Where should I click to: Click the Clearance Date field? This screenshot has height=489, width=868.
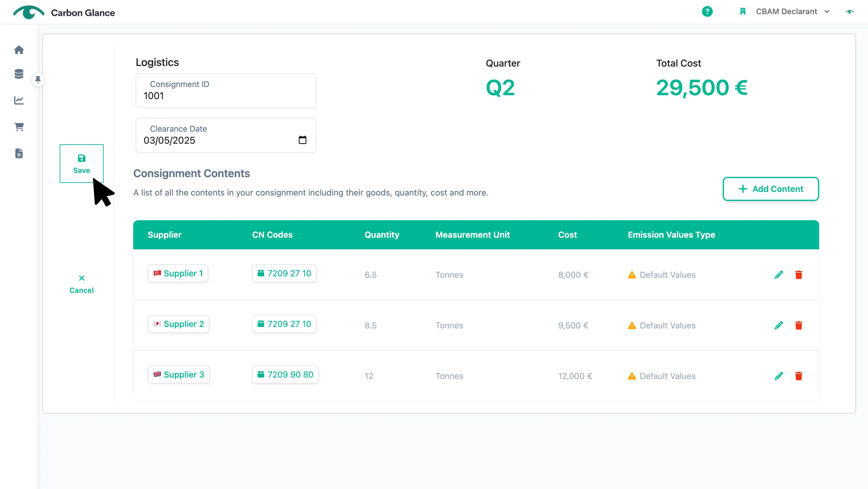(226, 135)
